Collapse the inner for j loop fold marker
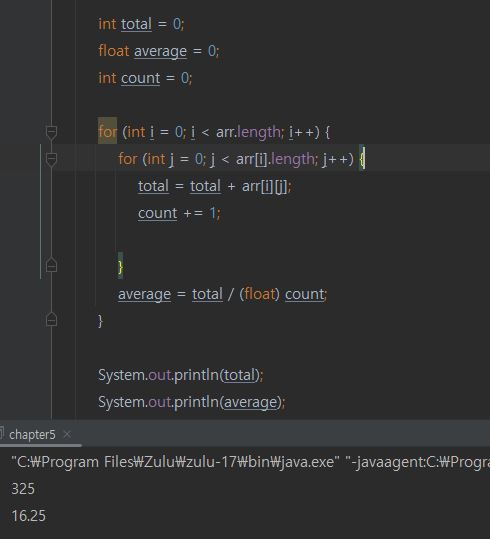 51,160
